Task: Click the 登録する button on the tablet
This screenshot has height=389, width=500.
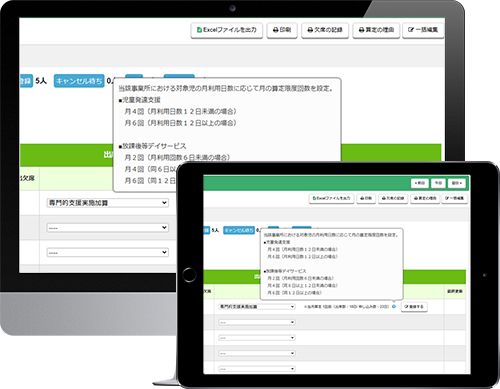Action: pyautogui.click(x=414, y=307)
